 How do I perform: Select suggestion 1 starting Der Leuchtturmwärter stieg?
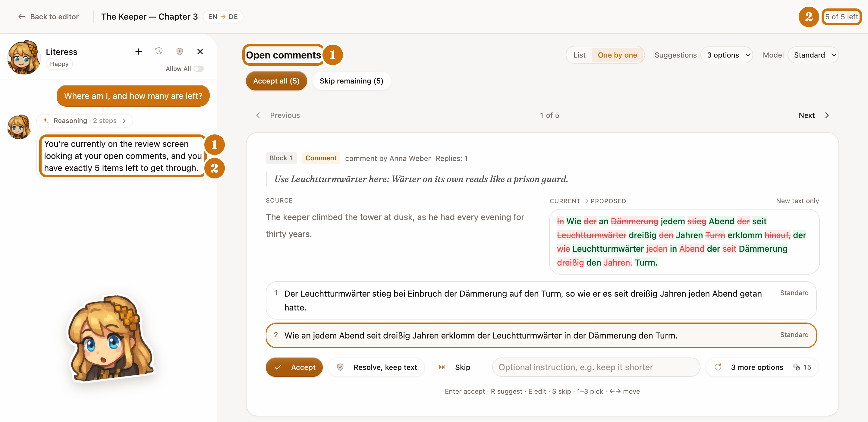[541, 300]
